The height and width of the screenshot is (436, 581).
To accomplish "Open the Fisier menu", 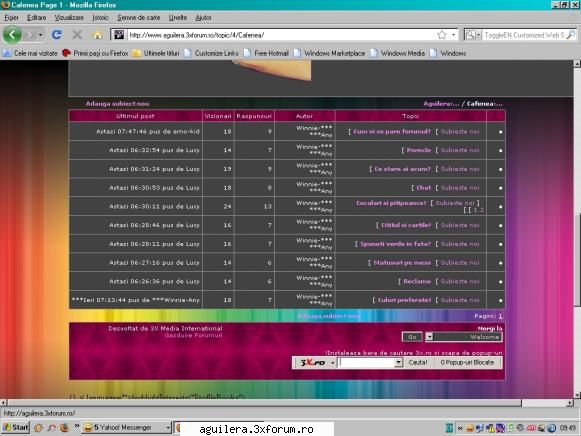I will coord(11,17).
